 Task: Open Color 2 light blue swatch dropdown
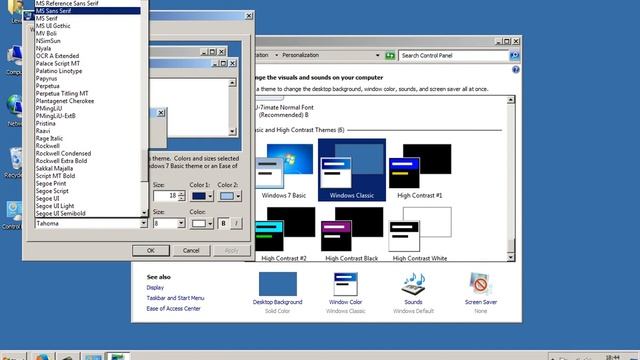[x=230, y=196]
